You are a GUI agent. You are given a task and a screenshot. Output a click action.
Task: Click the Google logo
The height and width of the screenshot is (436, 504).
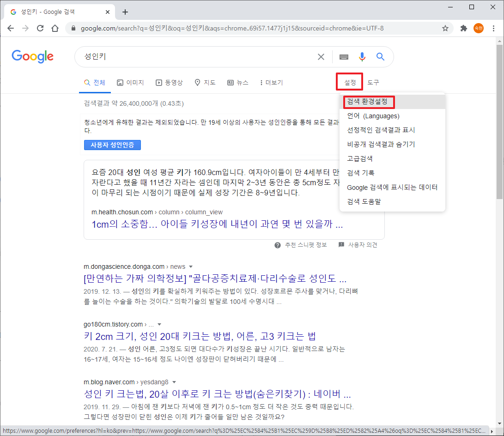click(32, 56)
